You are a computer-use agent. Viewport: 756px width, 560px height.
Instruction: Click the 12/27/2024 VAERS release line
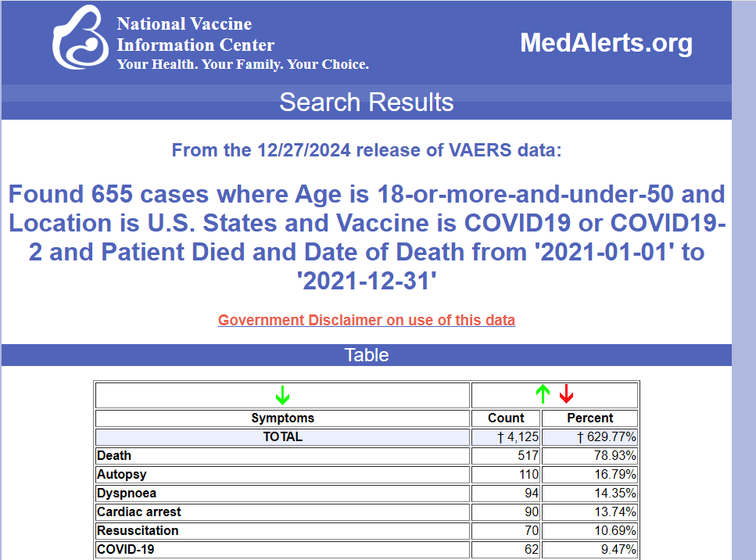coord(367,150)
